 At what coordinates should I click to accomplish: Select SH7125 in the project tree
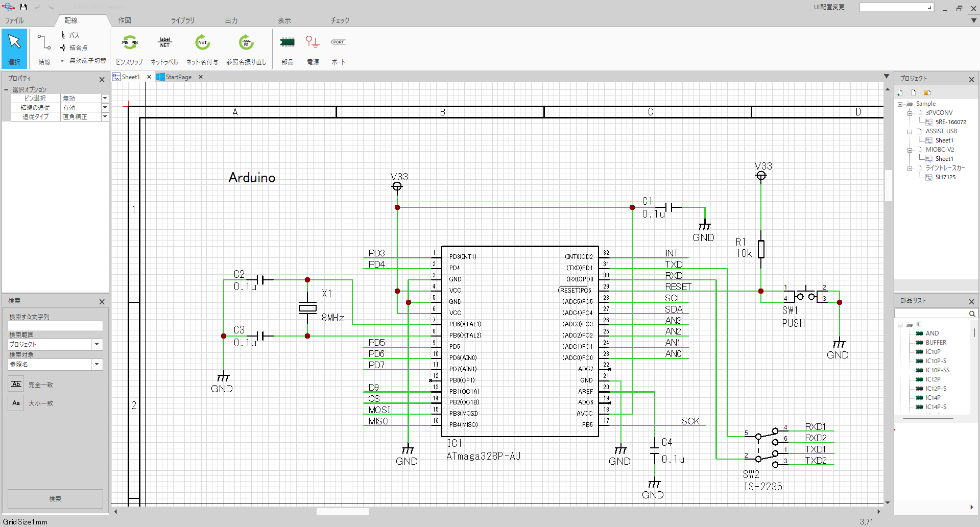point(945,177)
